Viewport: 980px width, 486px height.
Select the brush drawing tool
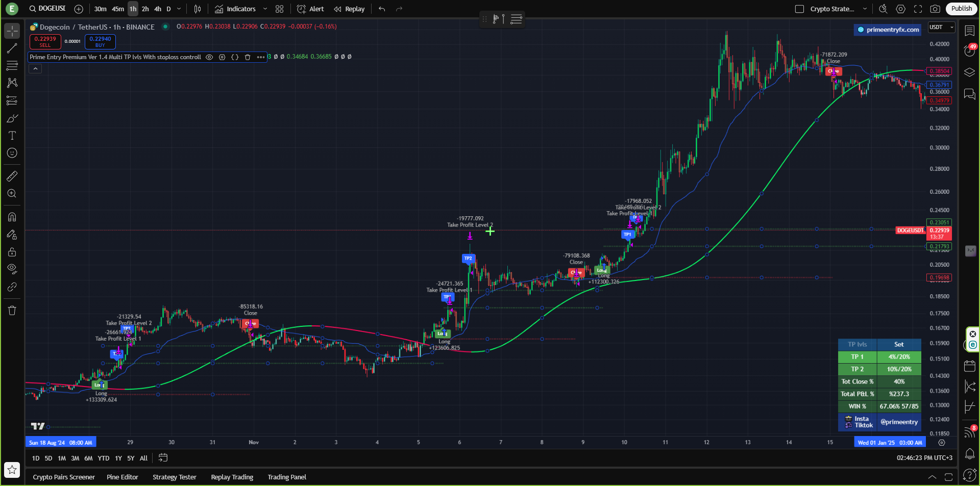(x=12, y=118)
